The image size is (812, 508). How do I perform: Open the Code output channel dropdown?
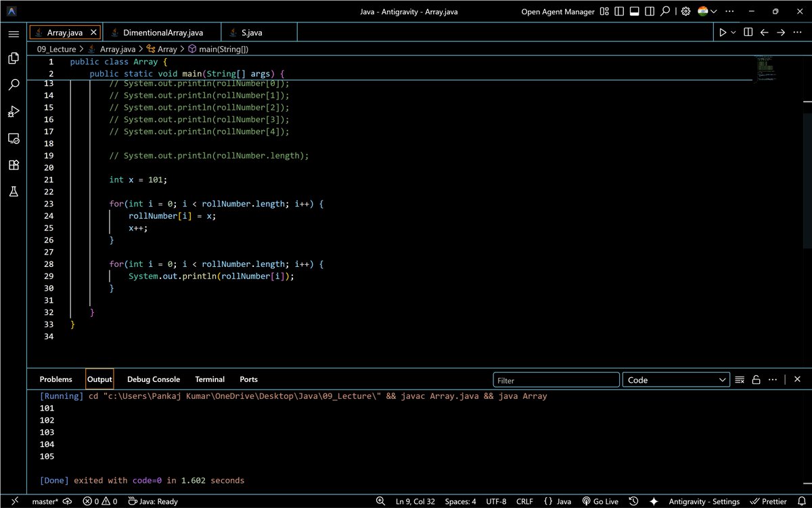[x=675, y=380]
